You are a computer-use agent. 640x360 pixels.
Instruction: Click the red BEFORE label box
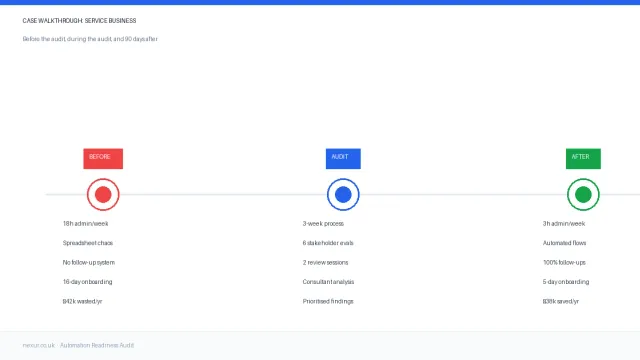(x=103, y=158)
